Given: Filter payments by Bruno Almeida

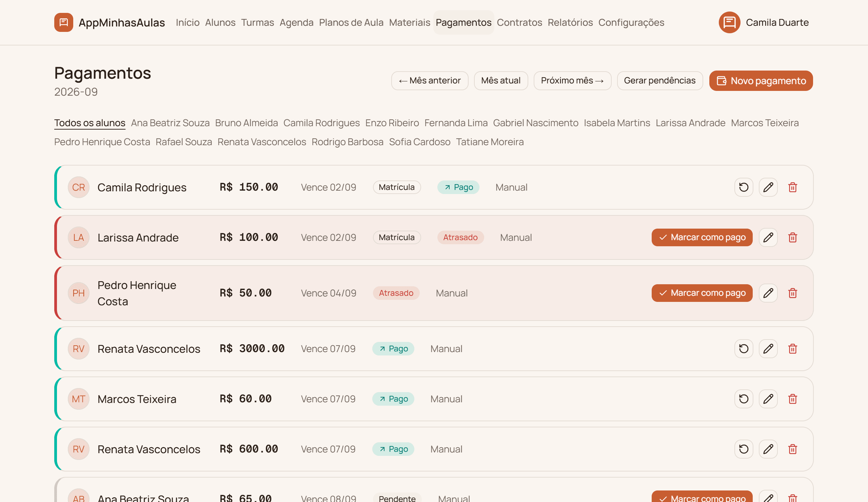Looking at the screenshot, I should click(246, 123).
